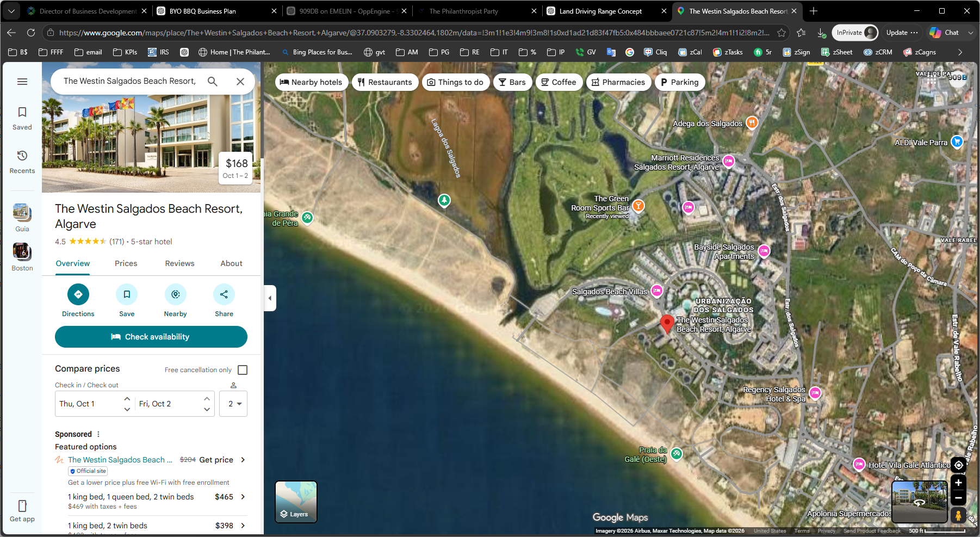Show Coffee places on map
The height and width of the screenshot is (537, 980).
[559, 82]
